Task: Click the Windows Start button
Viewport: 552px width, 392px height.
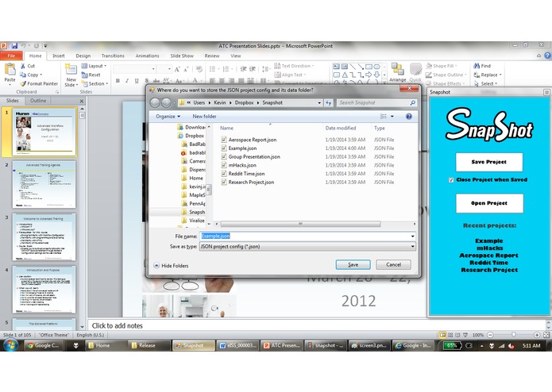Action: pos(10,345)
